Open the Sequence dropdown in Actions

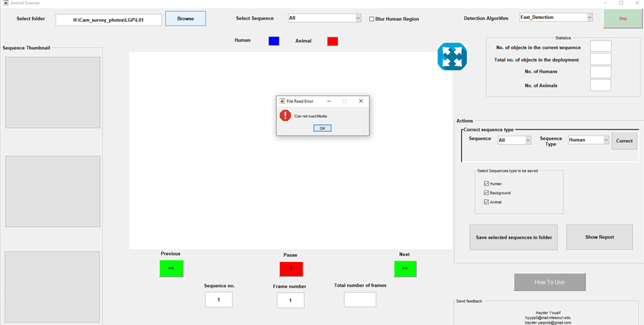point(514,141)
